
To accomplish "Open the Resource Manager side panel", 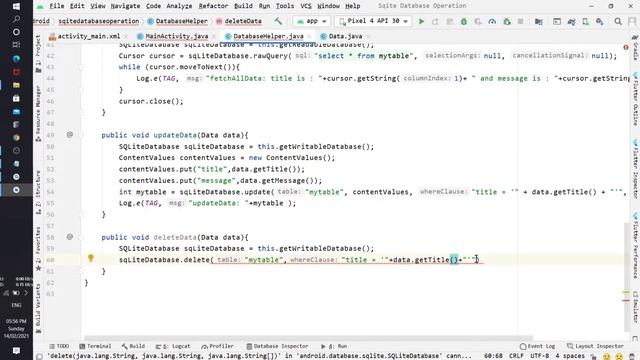I will [38, 113].
